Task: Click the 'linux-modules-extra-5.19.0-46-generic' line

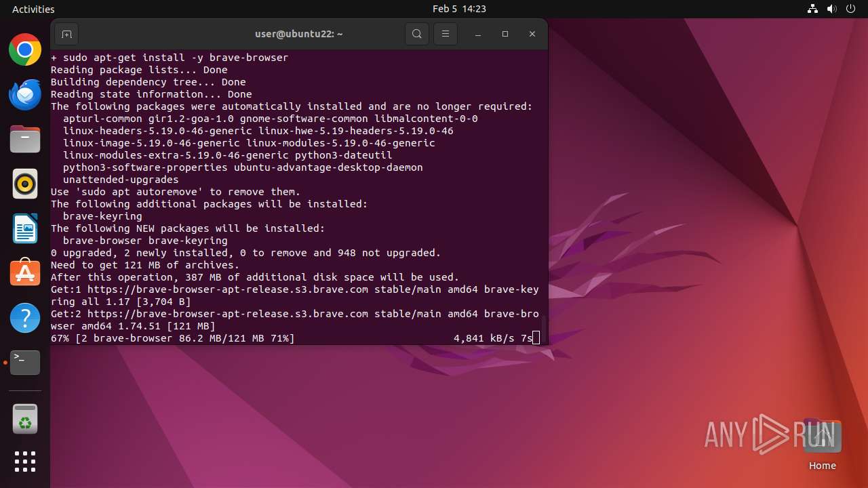Action: (x=228, y=155)
